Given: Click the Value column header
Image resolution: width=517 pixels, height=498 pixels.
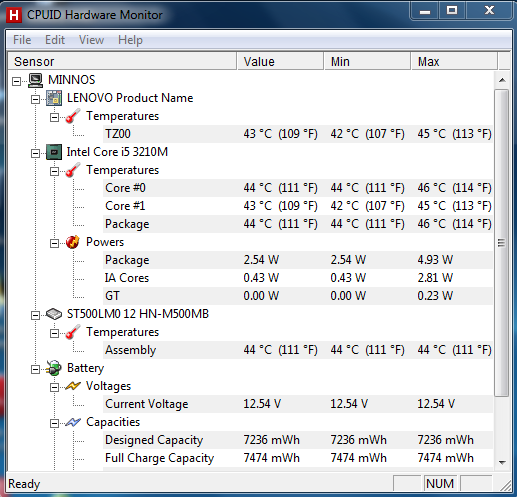Looking at the screenshot, I should pyautogui.click(x=280, y=61).
